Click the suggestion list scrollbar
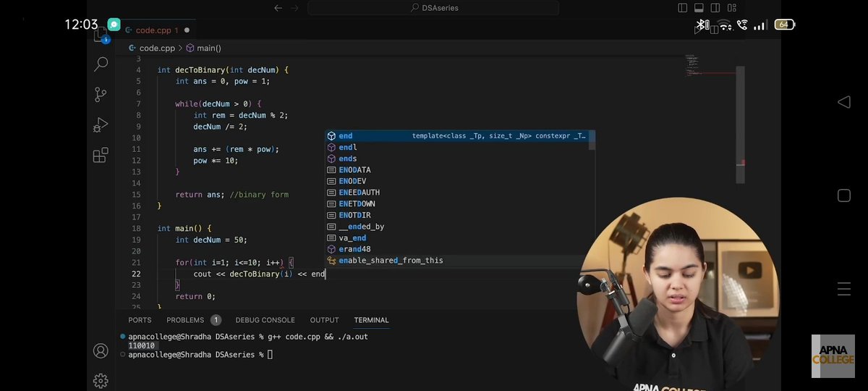 pos(592,140)
